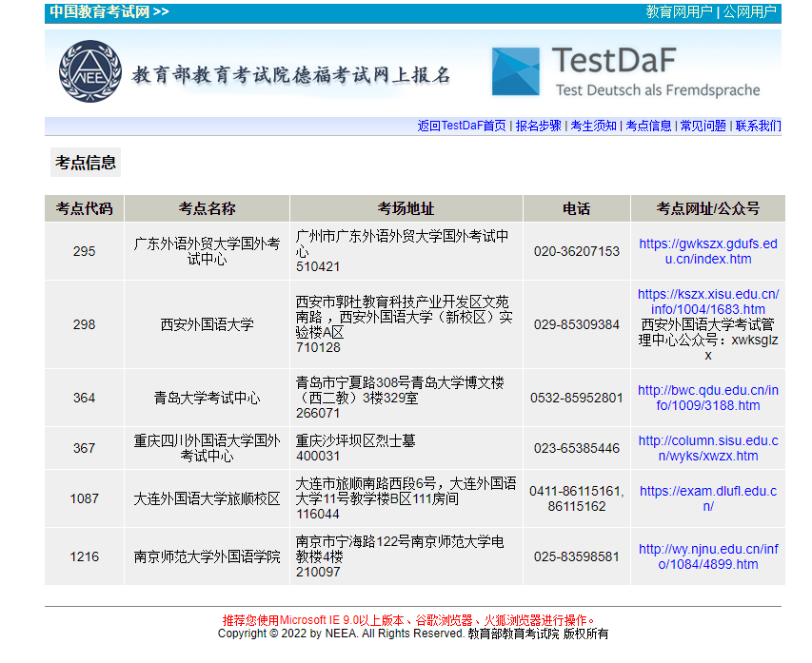The height and width of the screenshot is (663, 812).
Task: Click phone number 025-83598581
Action: click(x=577, y=556)
